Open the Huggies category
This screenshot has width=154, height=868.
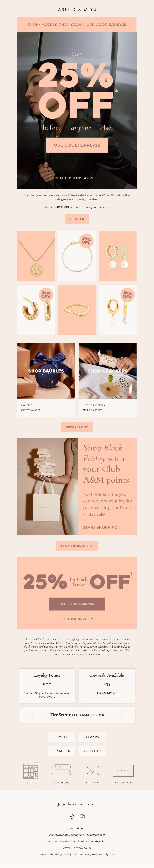click(92, 737)
